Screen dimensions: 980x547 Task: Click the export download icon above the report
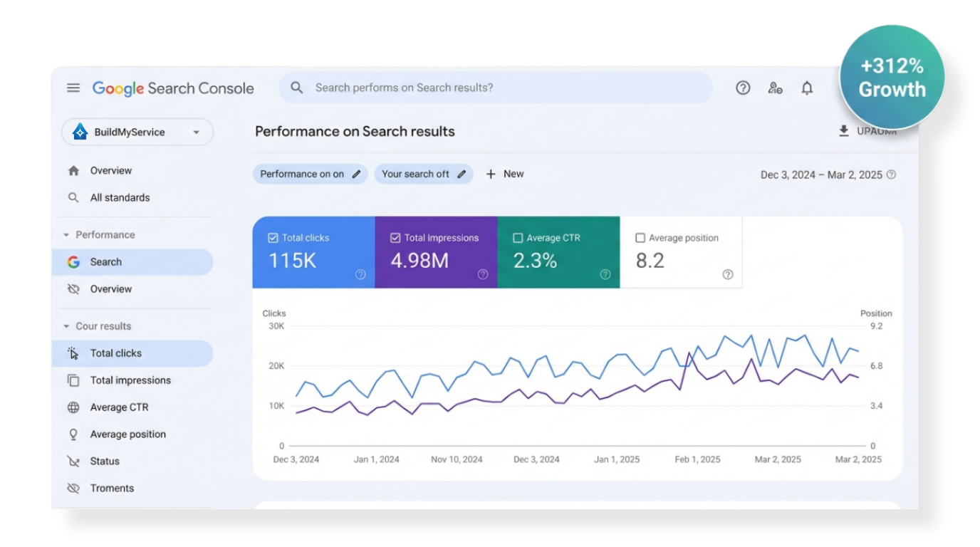(x=843, y=131)
